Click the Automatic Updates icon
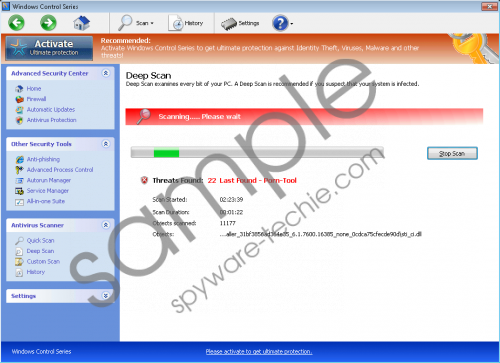 coord(19,110)
